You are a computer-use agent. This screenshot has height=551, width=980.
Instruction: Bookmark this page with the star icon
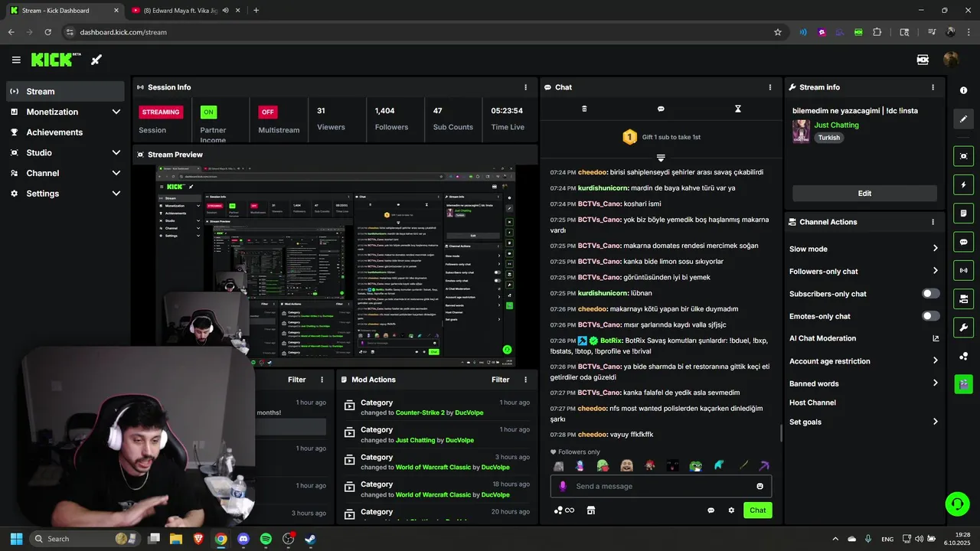pyautogui.click(x=778, y=32)
